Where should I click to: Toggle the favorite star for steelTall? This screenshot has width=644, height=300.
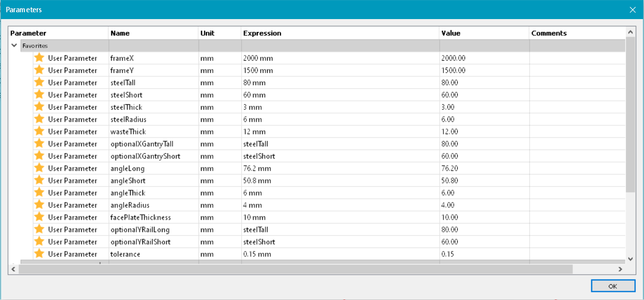[40, 82]
